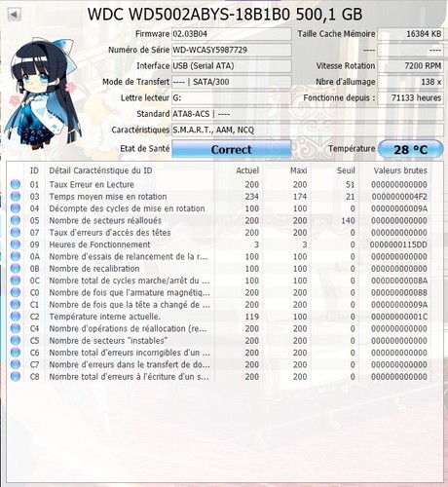Click the status orb in row 03
Viewport: 448px width, 487px height.
(16, 197)
